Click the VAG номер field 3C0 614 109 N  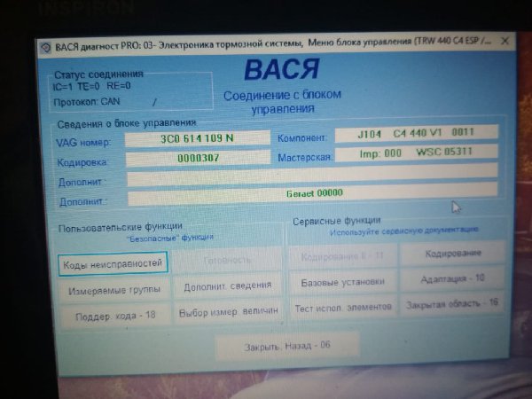[197, 138]
